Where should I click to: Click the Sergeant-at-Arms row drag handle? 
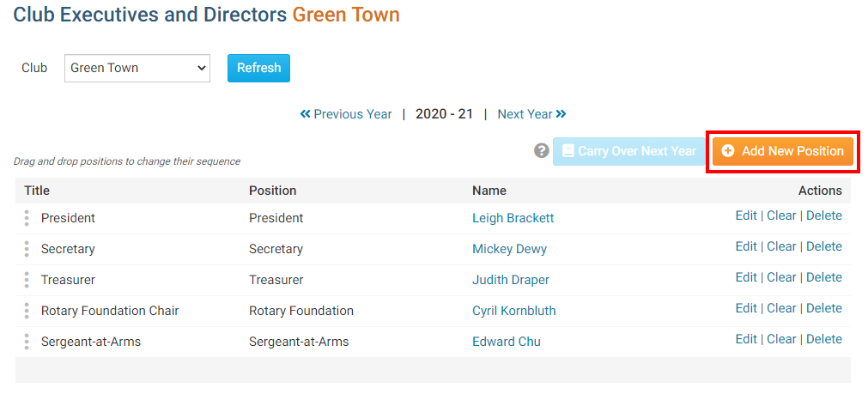(27, 342)
